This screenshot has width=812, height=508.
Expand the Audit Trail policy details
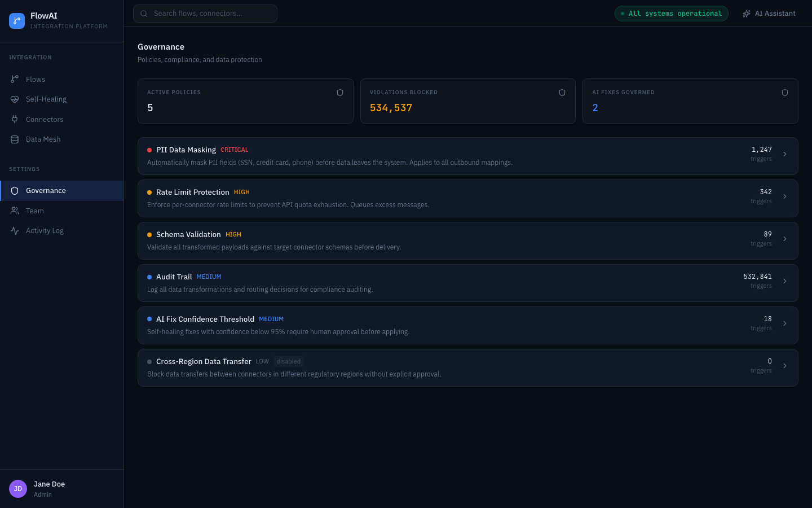click(x=785, y=281)
